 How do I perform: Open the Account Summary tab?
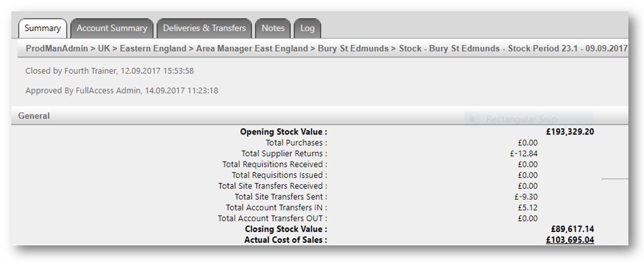(112, 28)
